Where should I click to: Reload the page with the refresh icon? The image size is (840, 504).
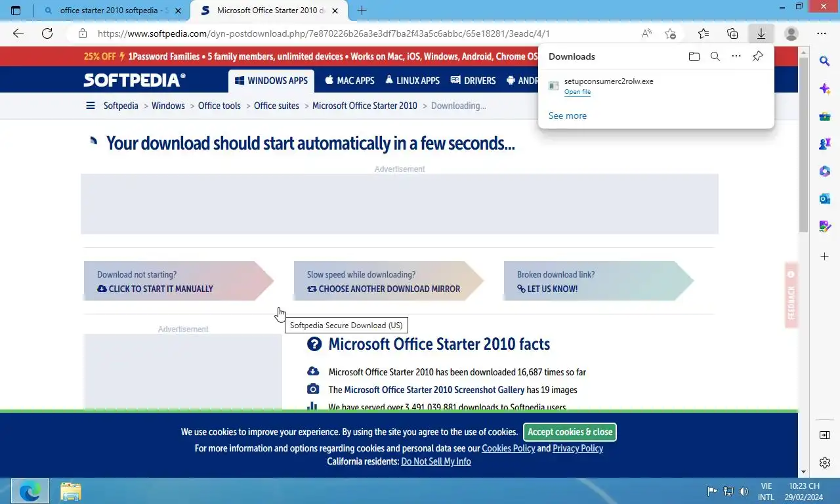coord(47,33)
